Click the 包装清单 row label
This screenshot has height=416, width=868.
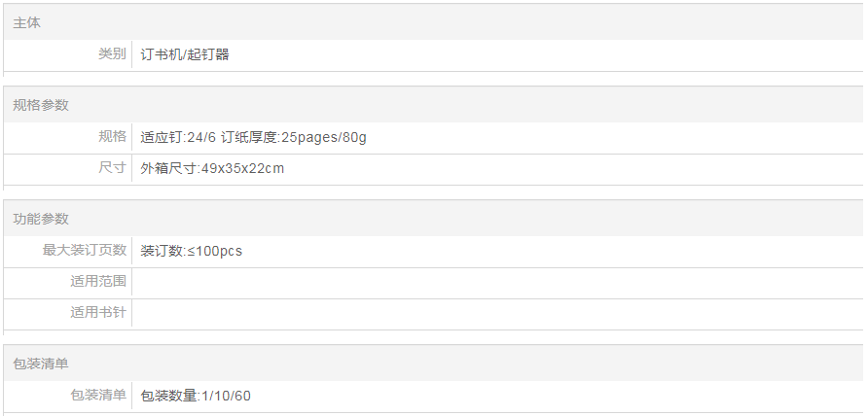point(98,394)
